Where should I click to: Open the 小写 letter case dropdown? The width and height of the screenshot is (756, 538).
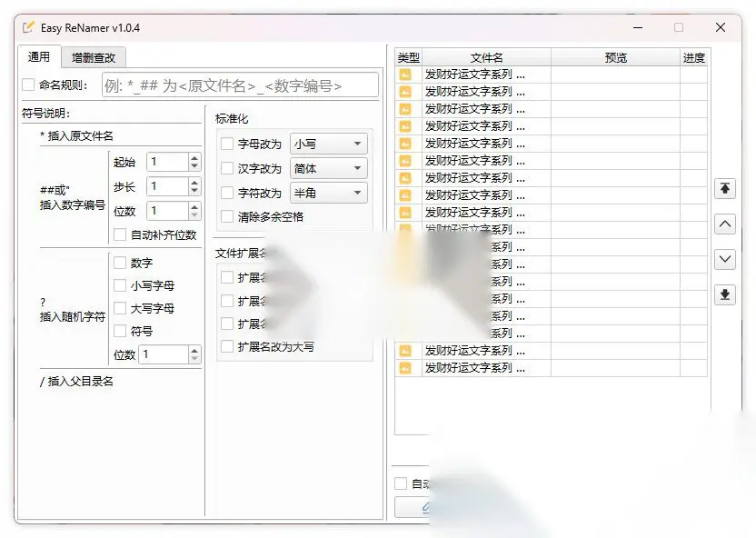tap(328, 144)
